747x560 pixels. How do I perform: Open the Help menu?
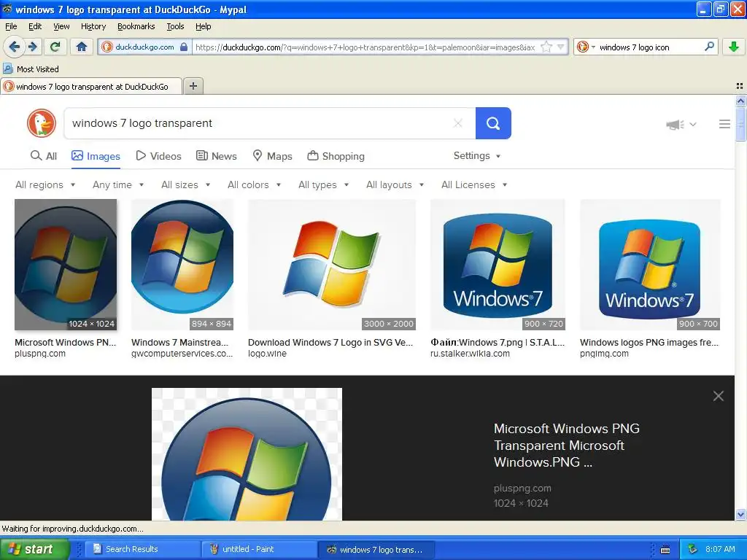tap(204, 26)
